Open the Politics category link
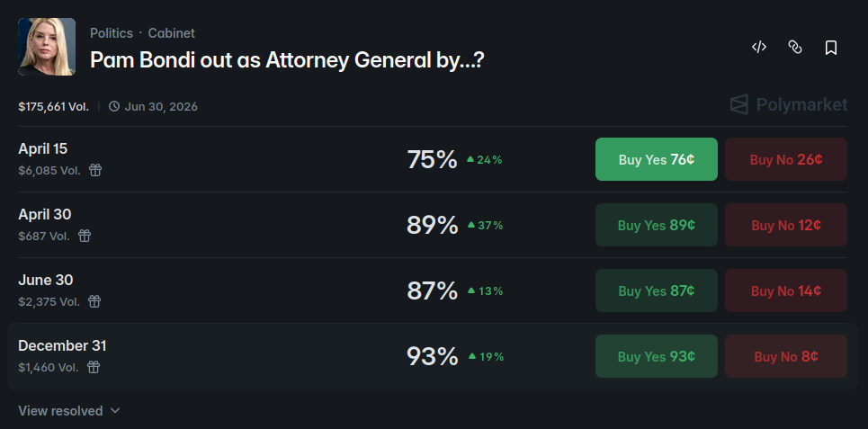 click(111, 33)
